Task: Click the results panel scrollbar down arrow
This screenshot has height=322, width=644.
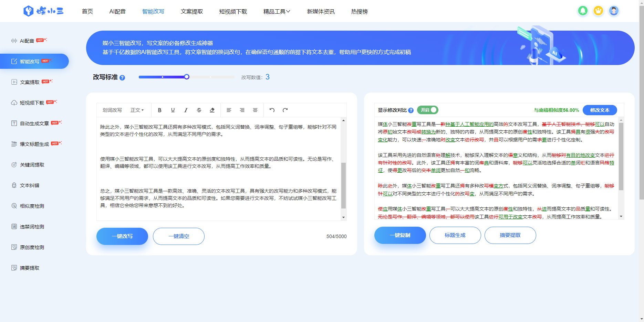Action: [x=621, y=216]
